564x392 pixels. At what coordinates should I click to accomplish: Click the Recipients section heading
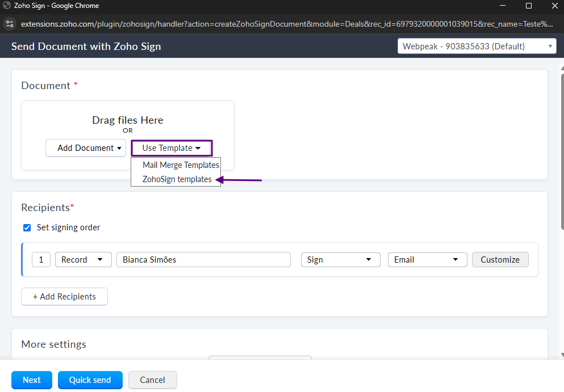pyautogui.click(x=45, y=208)
